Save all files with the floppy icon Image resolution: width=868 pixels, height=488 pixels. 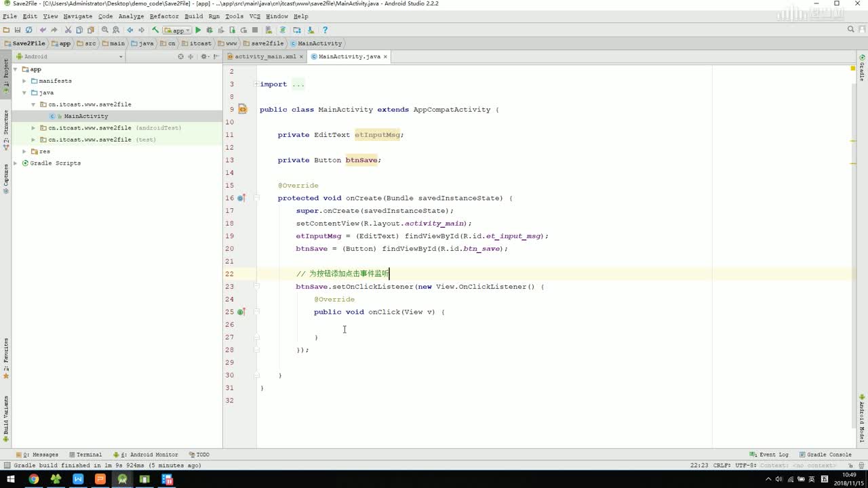point(17,30)
